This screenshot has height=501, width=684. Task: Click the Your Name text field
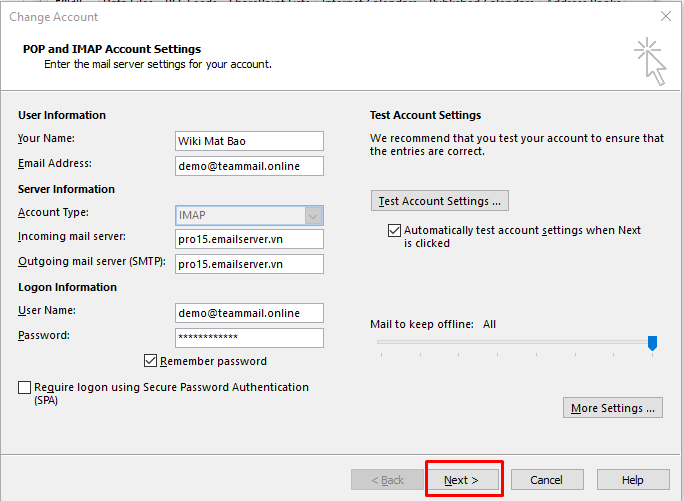click(249, 141)
